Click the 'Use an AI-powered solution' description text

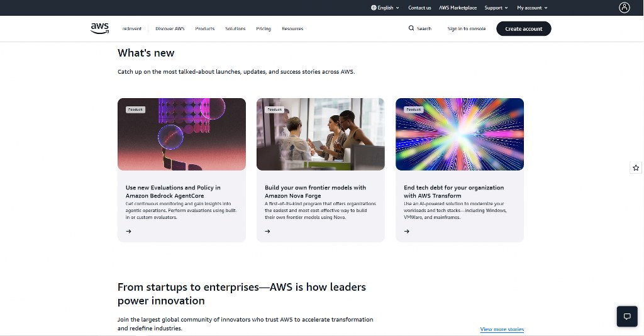click(x=455, y=210)
